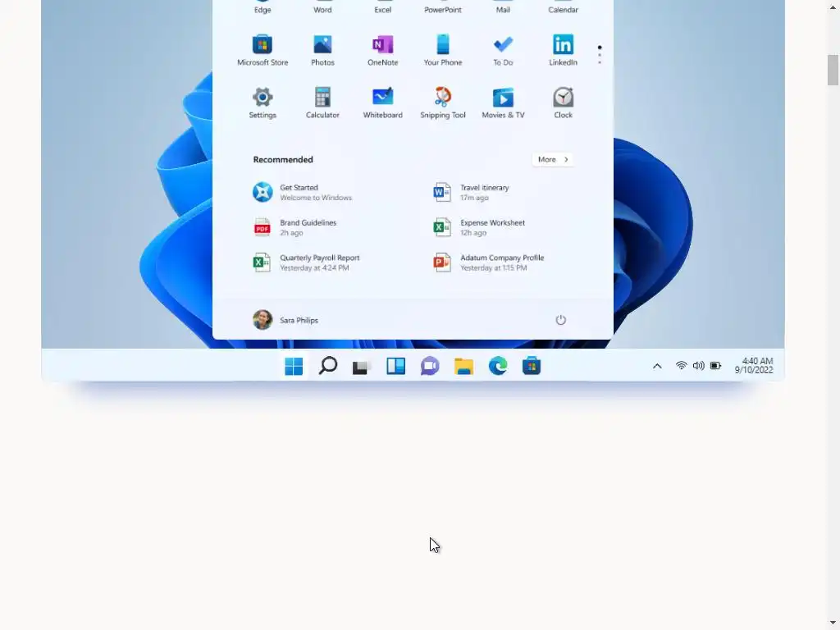Open the Microsoft Store app
The width and height of the screenshot is (840, 630).
click(262, 50)
